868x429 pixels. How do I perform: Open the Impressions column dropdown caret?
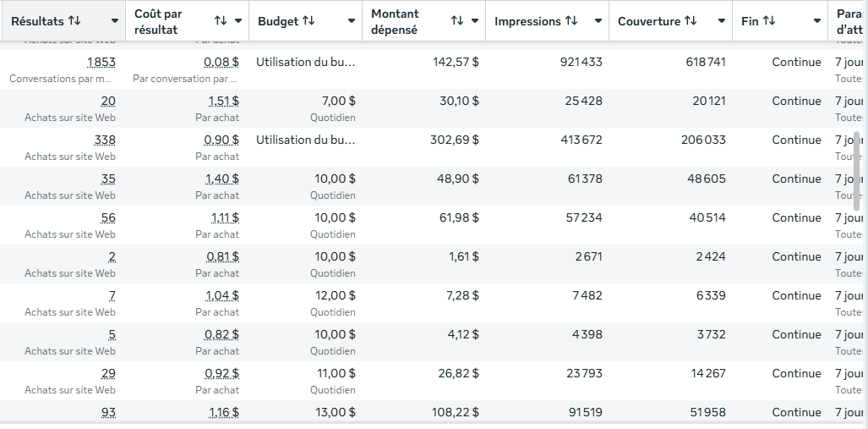click(x=598, y=21)
